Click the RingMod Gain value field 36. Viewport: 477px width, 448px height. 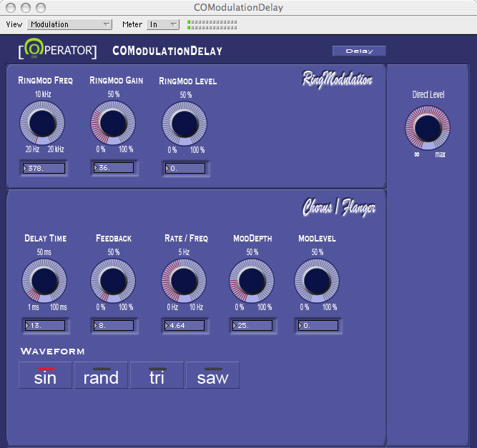click(x=114, y=167)
